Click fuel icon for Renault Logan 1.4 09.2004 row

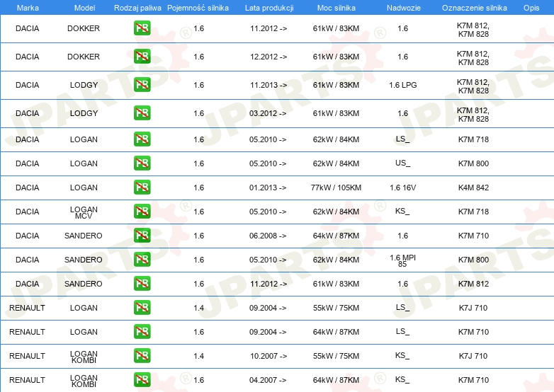[x=142, y=308]
